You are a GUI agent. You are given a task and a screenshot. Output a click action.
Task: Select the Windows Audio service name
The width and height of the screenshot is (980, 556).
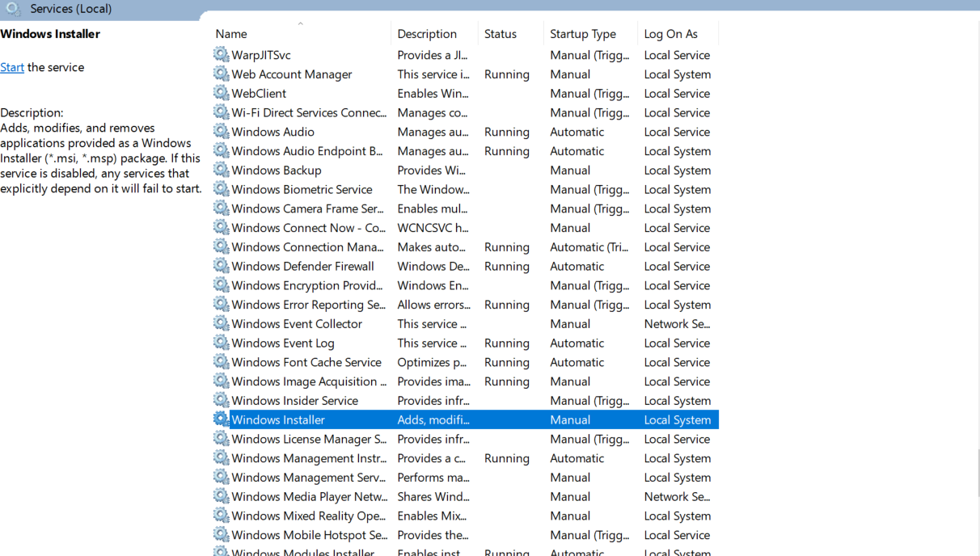(x=273, y=132)
